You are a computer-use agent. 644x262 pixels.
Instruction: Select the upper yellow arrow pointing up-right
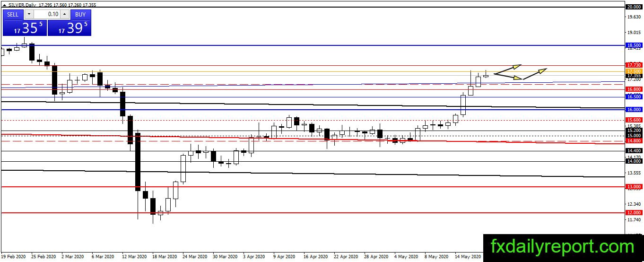pos(507,69)
